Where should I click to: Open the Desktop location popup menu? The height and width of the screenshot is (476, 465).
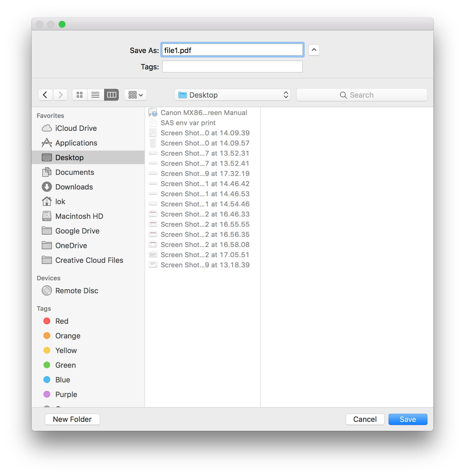(x=232, y=95)
